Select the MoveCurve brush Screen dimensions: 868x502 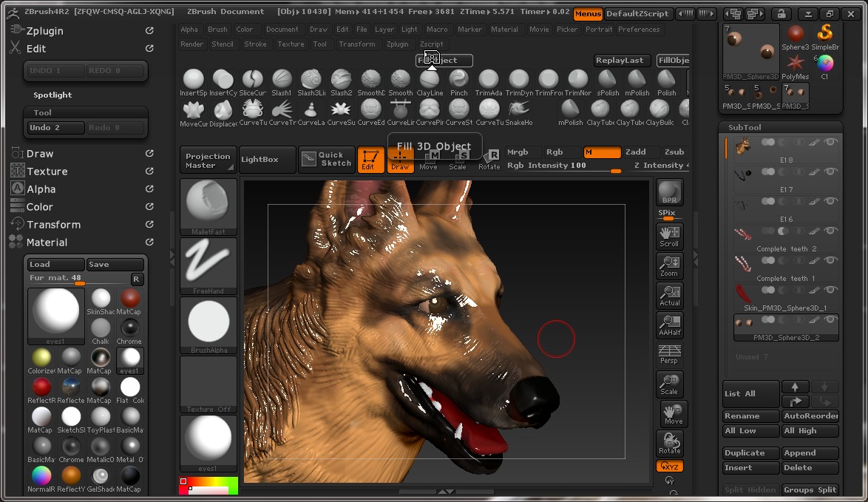coord(193,113)
